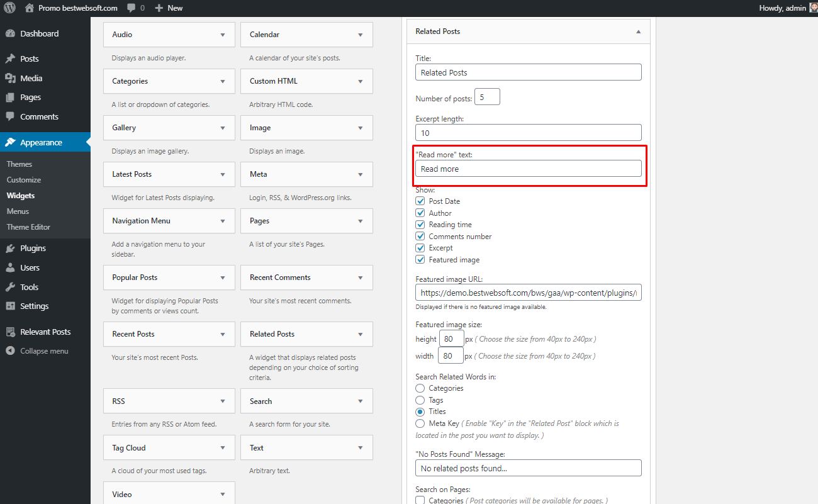Select the Tags radio button
The height and width of the screenshot is (504, 818).
(x=420, y=400)
